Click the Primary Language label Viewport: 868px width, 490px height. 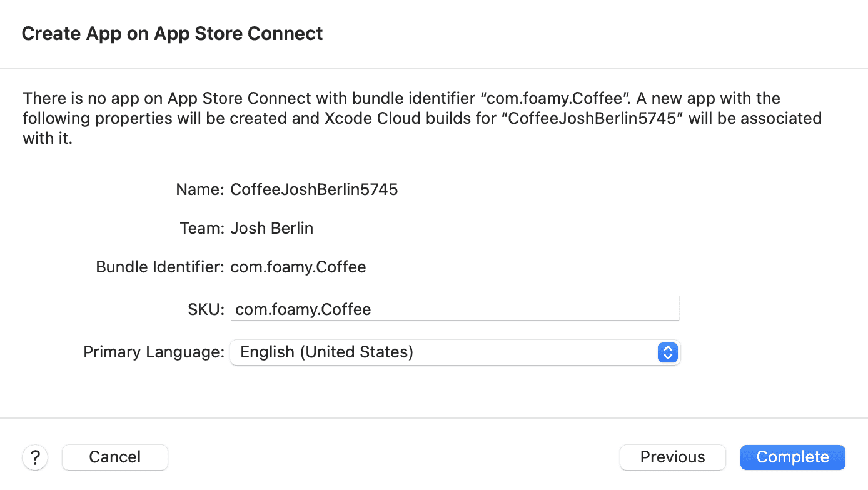pos(153,352)
